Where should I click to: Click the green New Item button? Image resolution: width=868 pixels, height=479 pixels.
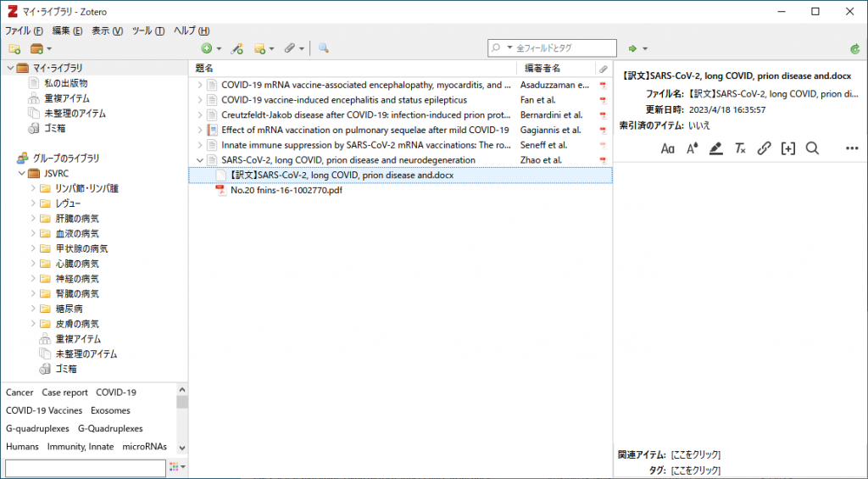pos(207,48)
